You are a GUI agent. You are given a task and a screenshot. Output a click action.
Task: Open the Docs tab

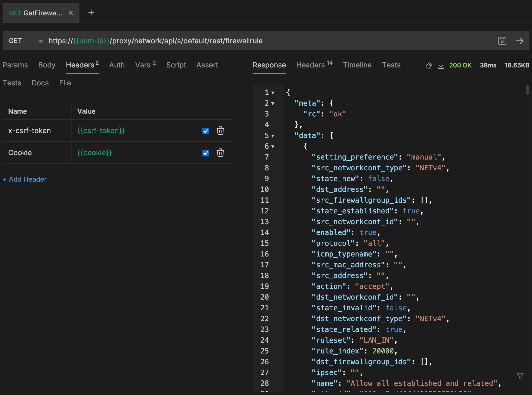coord(40,83)
